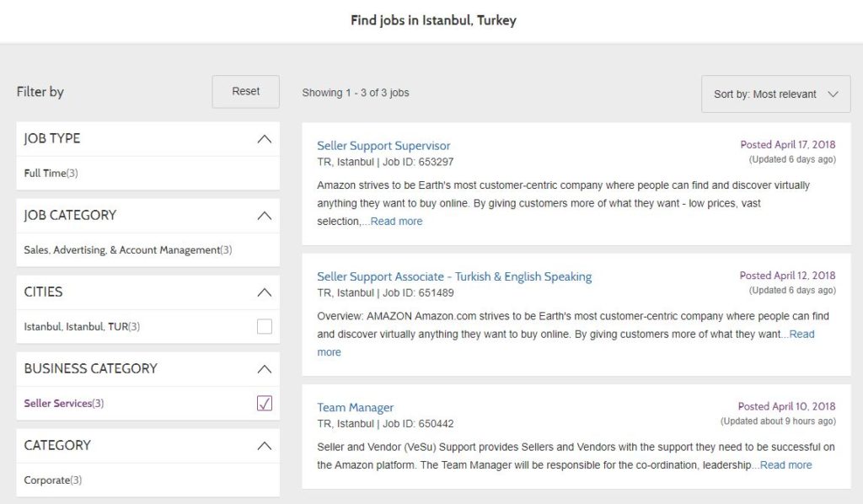Tick the Istanbul, Istanbul, TUR checkbox
Viewport: 863px width, 504px height.
click(264, 326)
